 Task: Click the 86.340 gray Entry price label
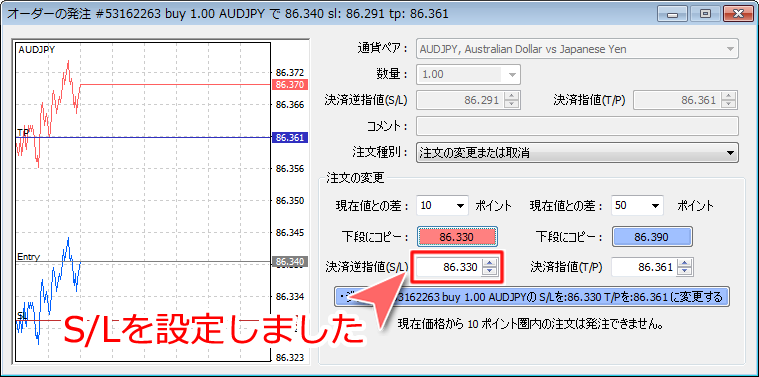(289, 262)
